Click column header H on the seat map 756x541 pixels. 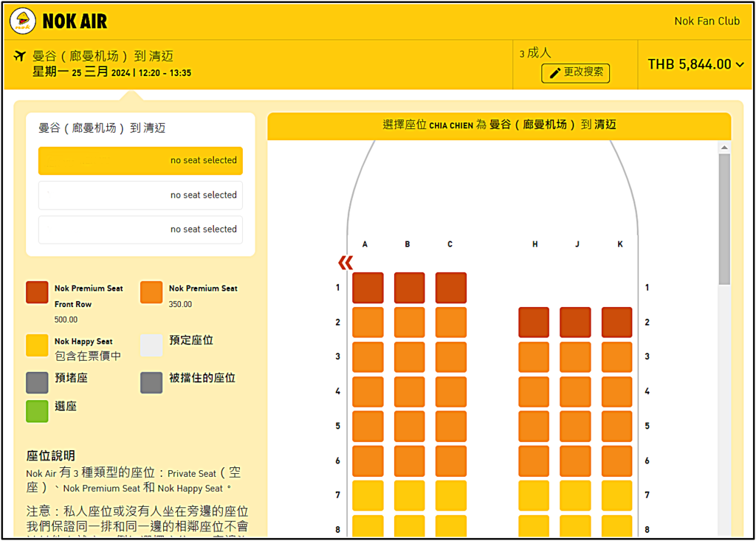[535, 244]
